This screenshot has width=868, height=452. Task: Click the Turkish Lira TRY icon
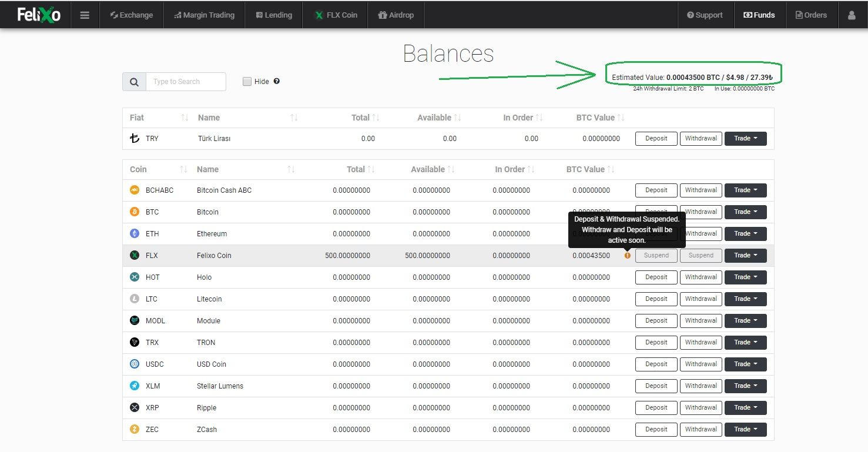(x=135, y=139)
